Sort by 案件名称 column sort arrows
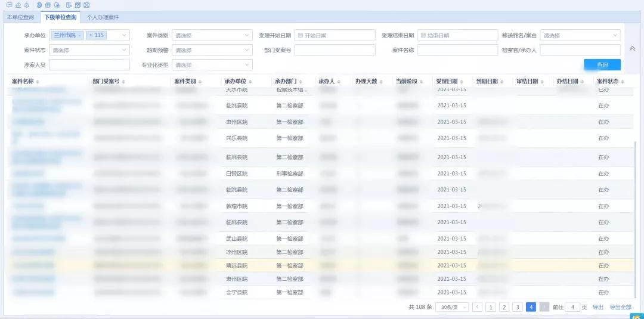Viewport: 644px width, 319px height. 38,82
